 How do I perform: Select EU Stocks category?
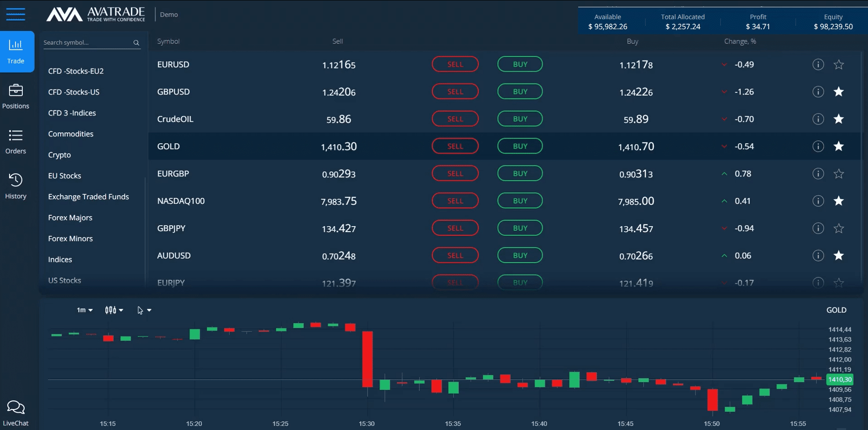pyautogui.click(x=65, y=176)
